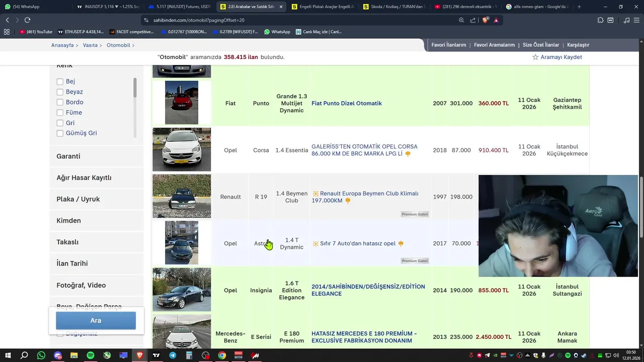Screen dimensions: 644x362
Task: Click the red Fiat Punto thumbnail
Action: (x=182, y=103)
